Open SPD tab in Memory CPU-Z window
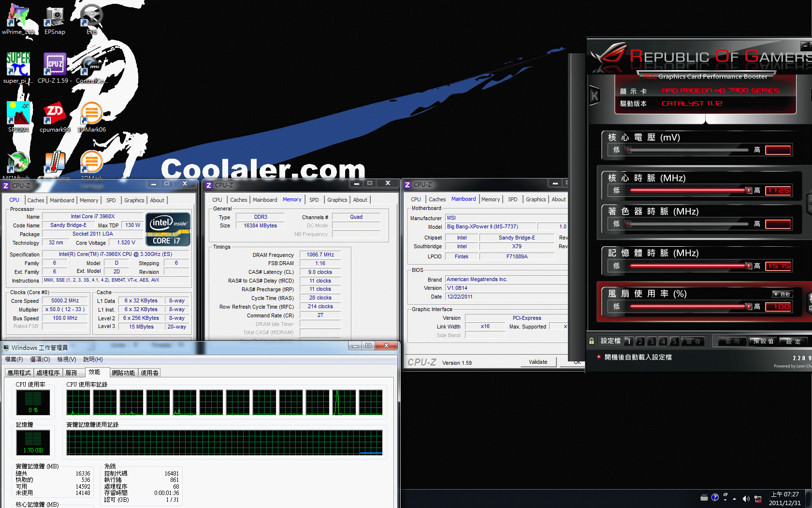This screenshot has height=508, width=812. tap(314, 200)
